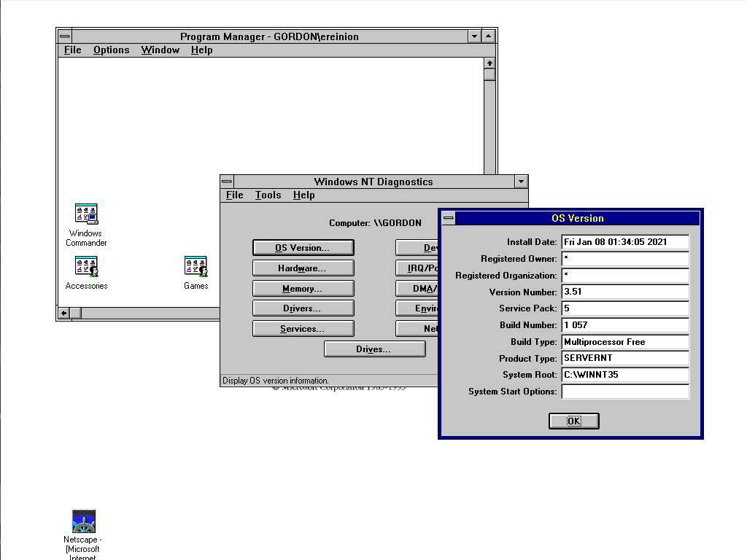This screenshot has width=747, height=560.
Task: Open the Windows NT Diagnostics control menu box
Action: [x=228, y=182]
